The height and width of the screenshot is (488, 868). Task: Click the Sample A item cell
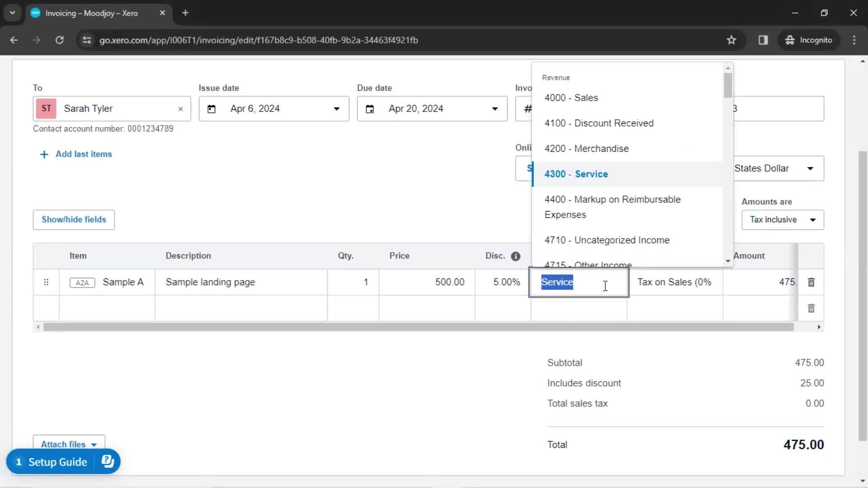point(107,282)
